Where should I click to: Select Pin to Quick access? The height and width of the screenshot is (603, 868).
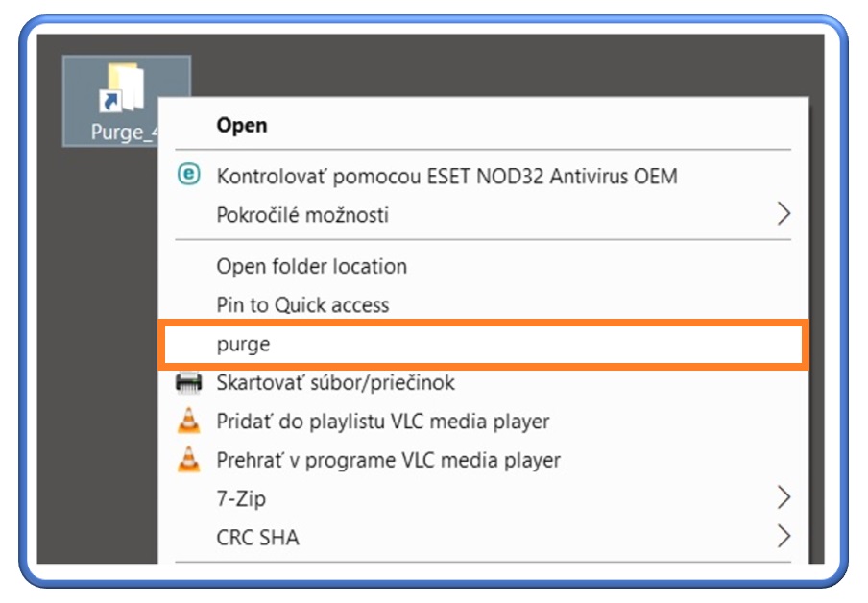click(302, 305)
